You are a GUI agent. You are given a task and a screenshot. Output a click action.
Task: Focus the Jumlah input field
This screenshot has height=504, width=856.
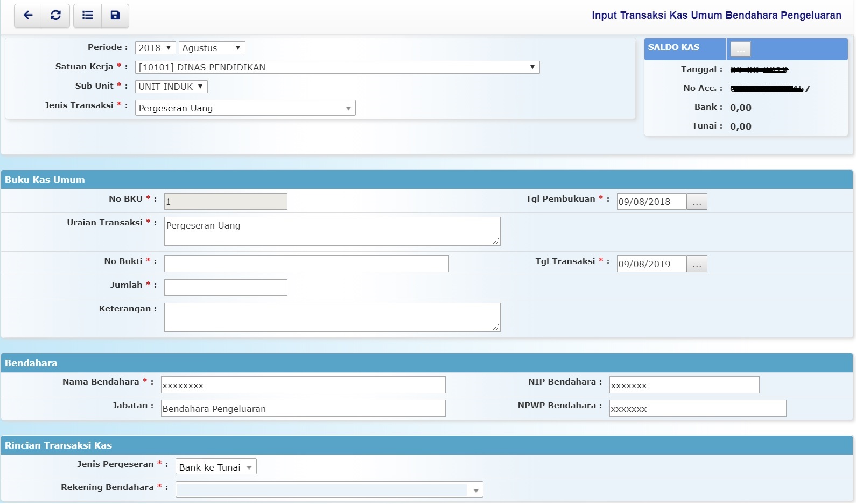[225, 288]
